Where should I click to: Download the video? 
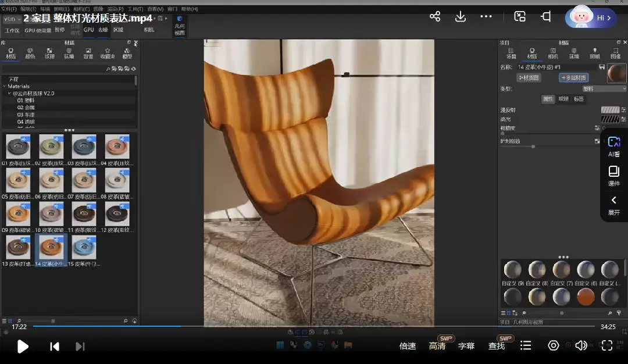(461, 16)
